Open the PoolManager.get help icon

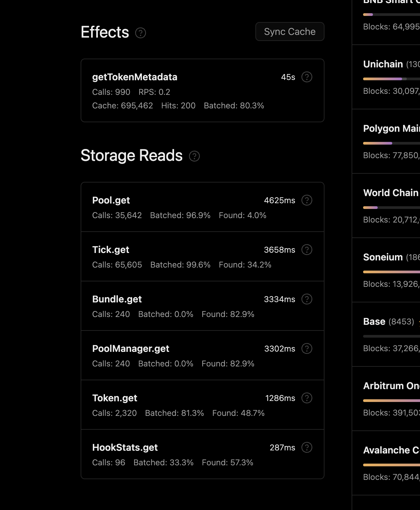(x=307, y=348)
